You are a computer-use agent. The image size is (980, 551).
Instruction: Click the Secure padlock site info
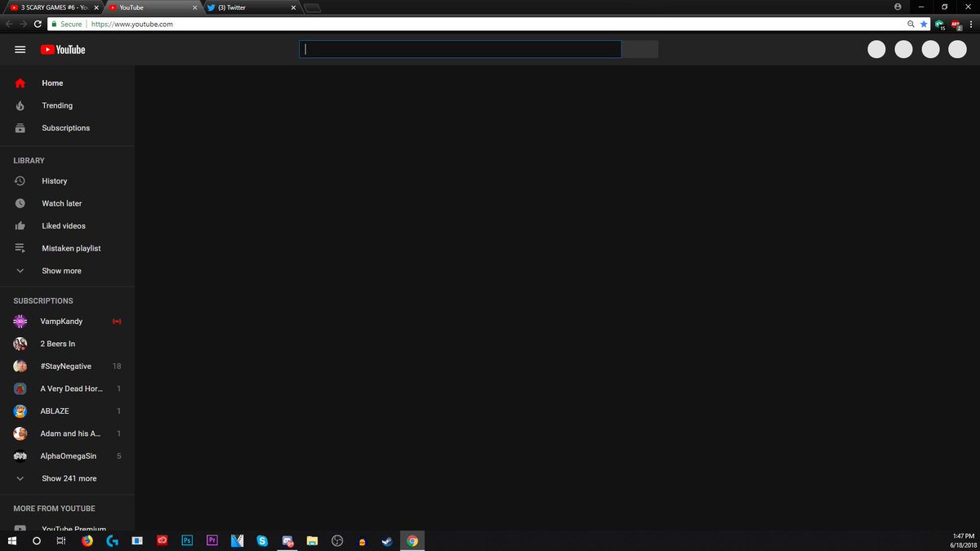(x=65, y=24)
